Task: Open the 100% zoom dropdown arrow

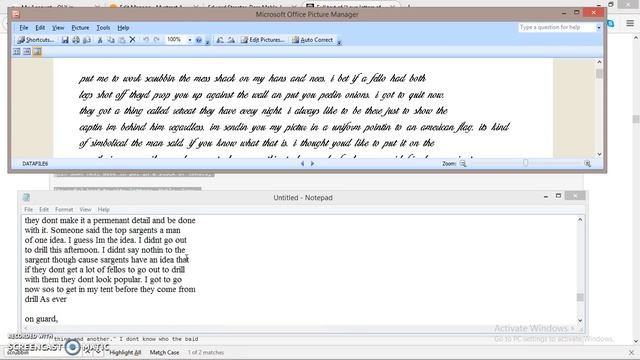Action: 189,40
